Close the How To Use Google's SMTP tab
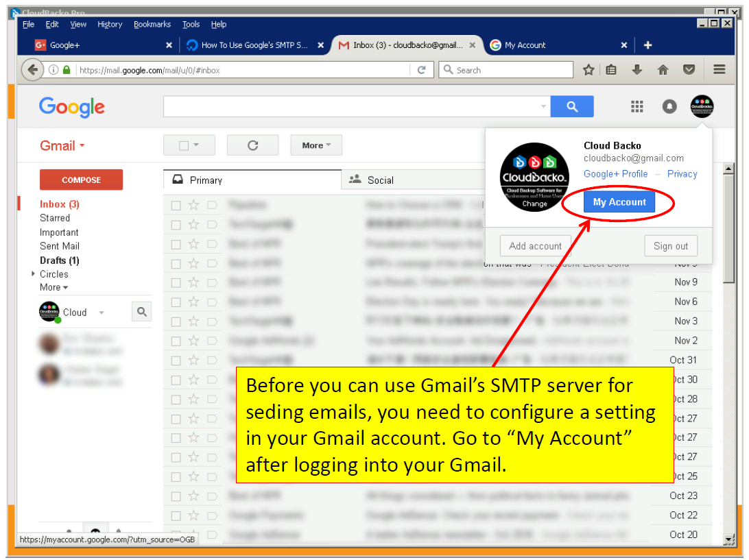Viewport: 749px width, 560px height. pyautogui.click(x=320, y=45)
